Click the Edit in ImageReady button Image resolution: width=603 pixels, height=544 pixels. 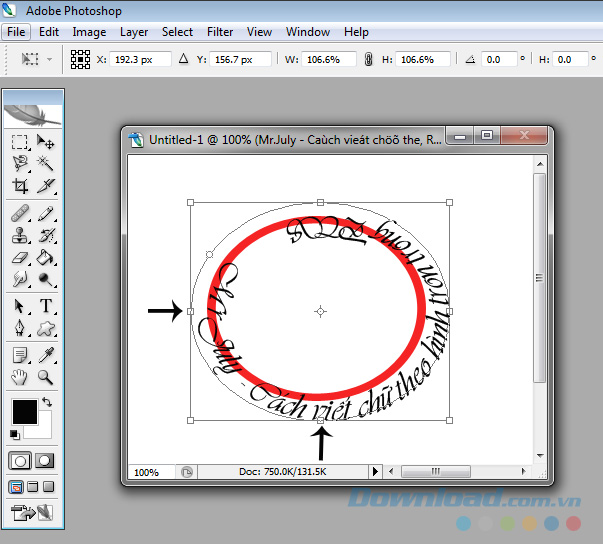click(33, 514)
